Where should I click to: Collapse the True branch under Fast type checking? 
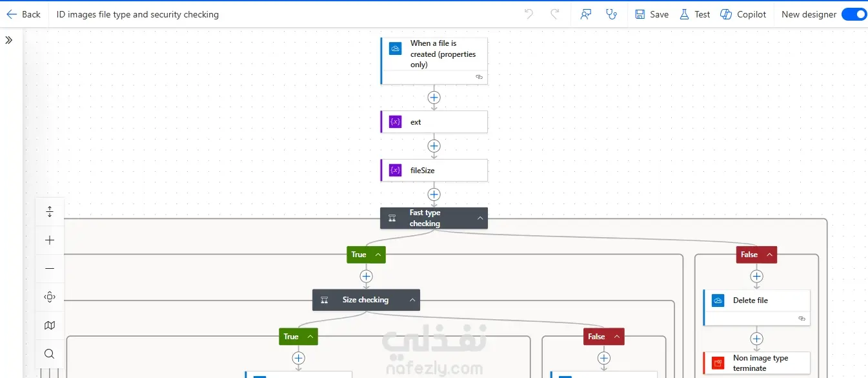[378, 255]
